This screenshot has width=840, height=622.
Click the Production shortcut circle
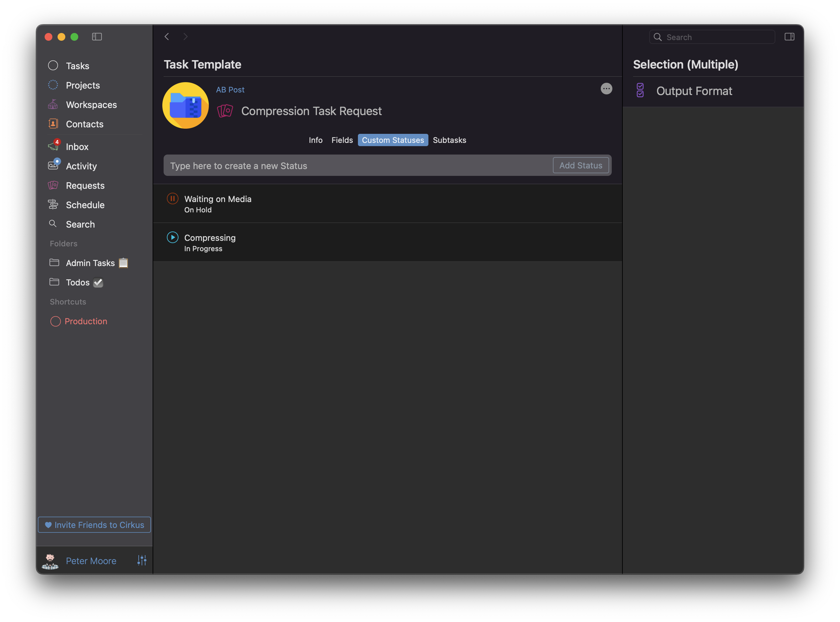pos(55,321)
